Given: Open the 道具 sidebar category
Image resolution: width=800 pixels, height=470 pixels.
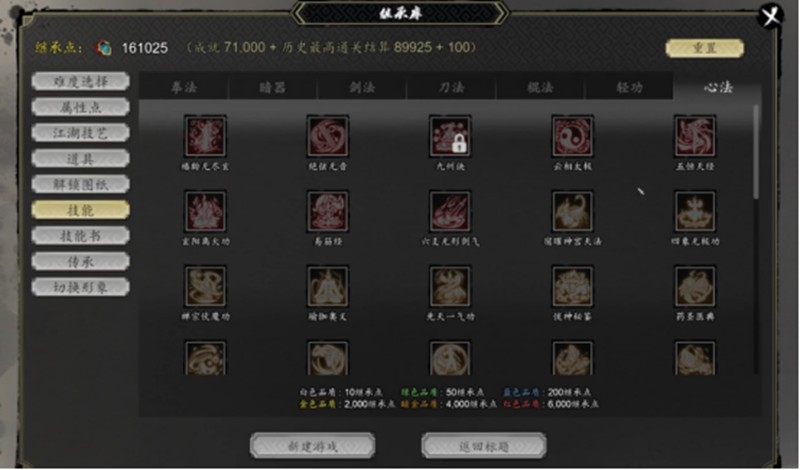Looking at the screenshot, I should [81, 159].
